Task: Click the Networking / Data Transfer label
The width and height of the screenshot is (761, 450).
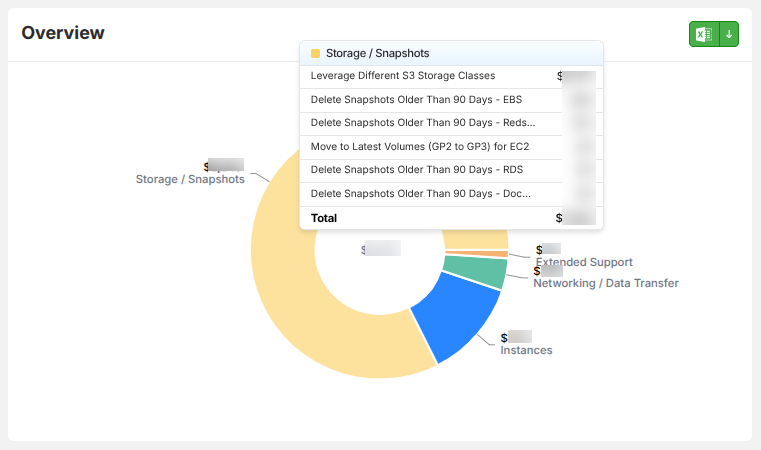Action: coord(606,283)
